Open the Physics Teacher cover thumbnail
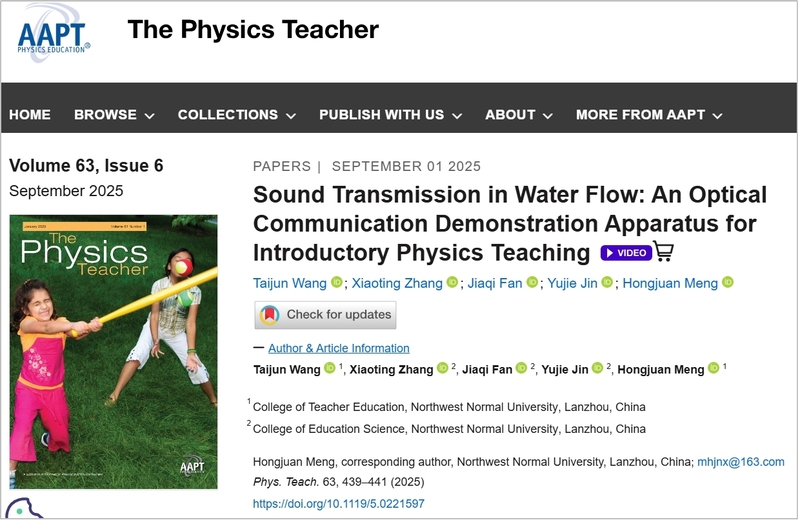The height and width of the screenshot is (520, 798). (113, 353)
